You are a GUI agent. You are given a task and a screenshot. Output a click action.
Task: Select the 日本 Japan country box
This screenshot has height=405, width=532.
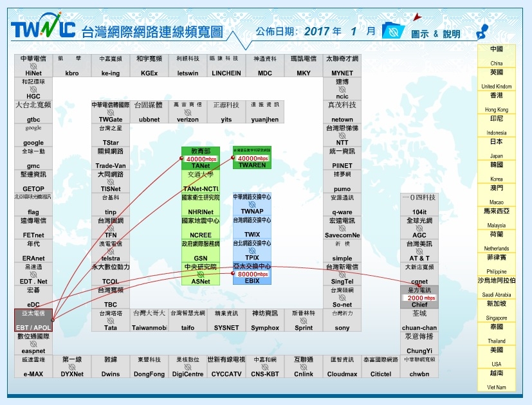click(497, 148)
